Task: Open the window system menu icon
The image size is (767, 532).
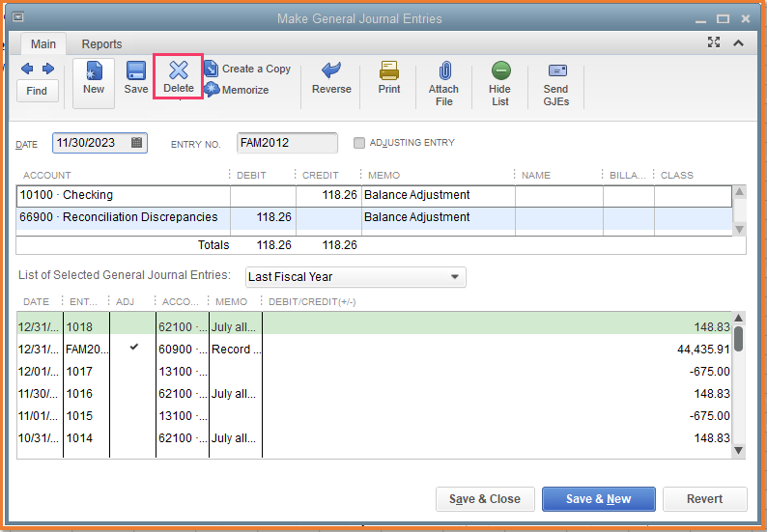Action: [x=18, y=17]
